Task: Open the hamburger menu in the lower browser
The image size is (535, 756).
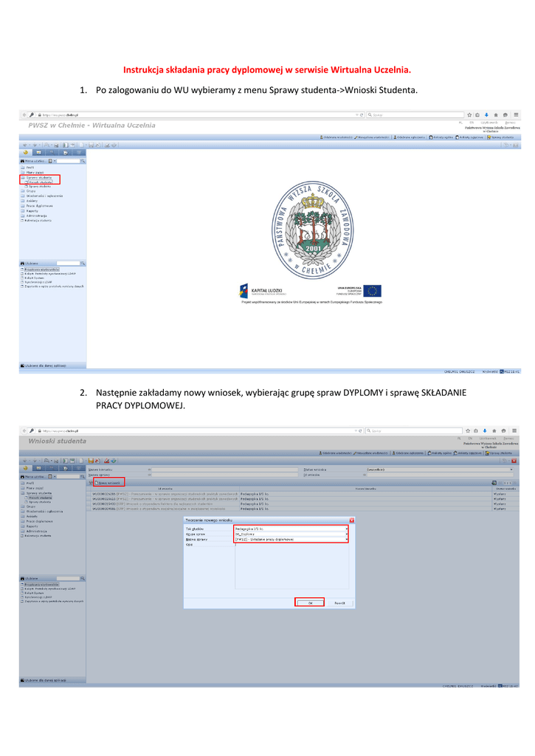Action: (516, 430)
